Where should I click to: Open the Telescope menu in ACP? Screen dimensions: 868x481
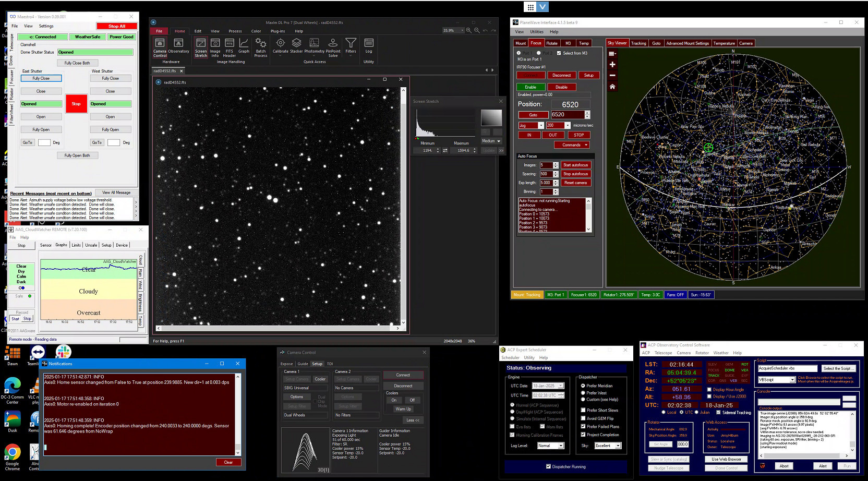[x=664, y=353]
